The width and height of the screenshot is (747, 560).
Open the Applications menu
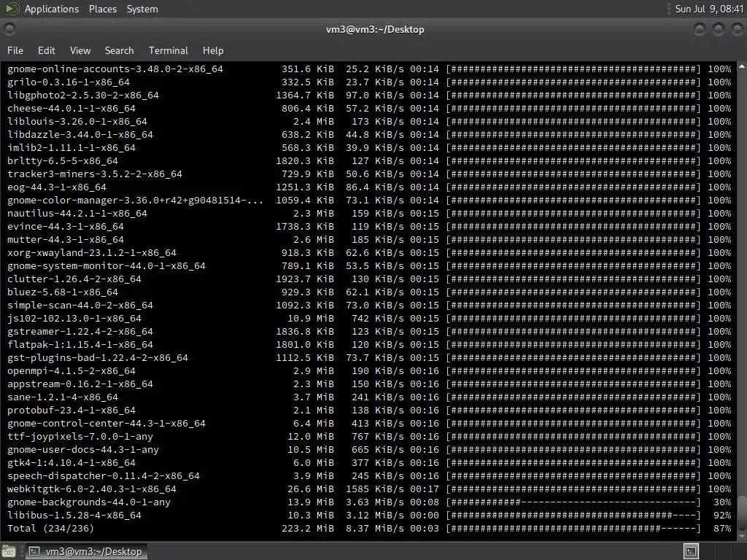pyautogui.click(x=52, y=9)
